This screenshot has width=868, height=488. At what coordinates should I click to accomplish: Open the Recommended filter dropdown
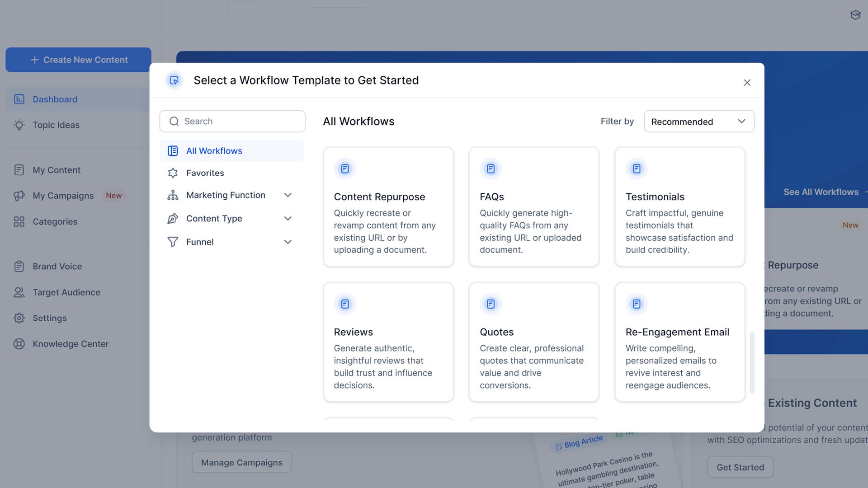point(698,121)
